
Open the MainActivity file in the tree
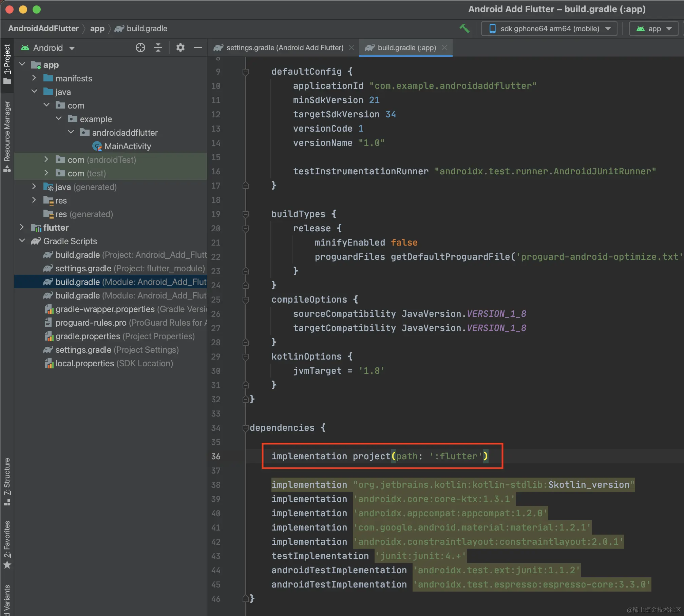[x=127, y=146]
